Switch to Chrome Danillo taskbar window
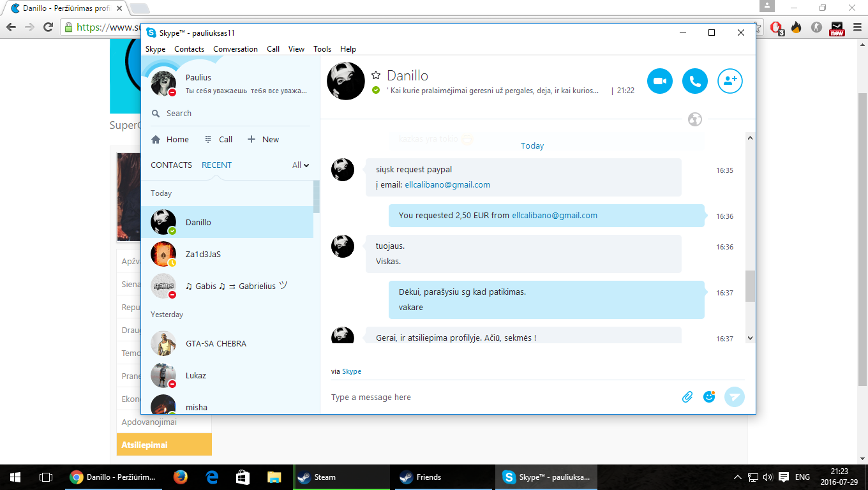The height and width of the screenshot is (490, 868). pyautogui.click(x=113, y=477)
